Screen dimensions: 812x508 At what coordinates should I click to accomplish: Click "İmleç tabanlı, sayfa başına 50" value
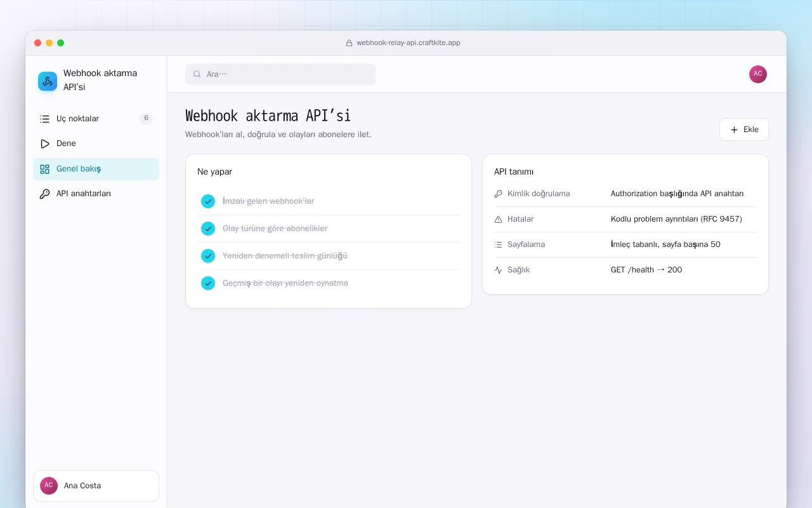665,244
